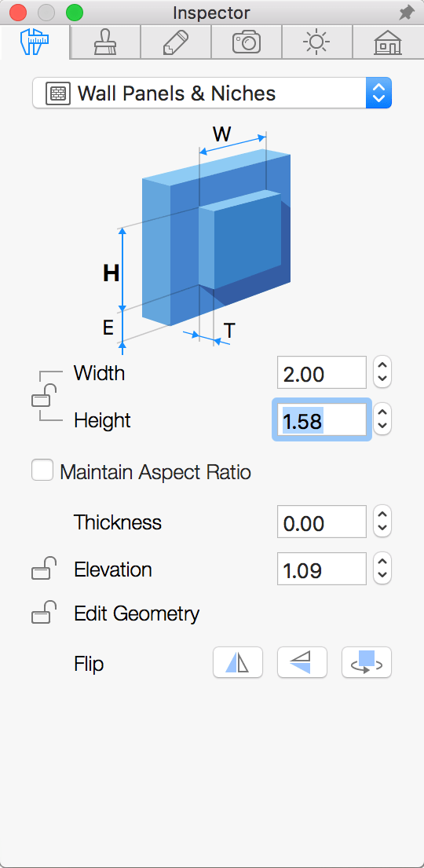Flip the object horizontally
The image size is (424, 868).
click(238, 662)
